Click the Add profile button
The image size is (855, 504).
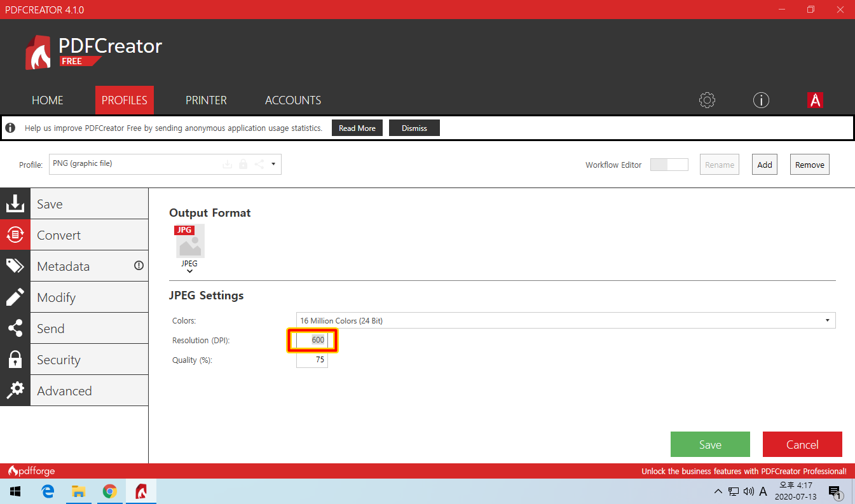[x=765, y=165]
